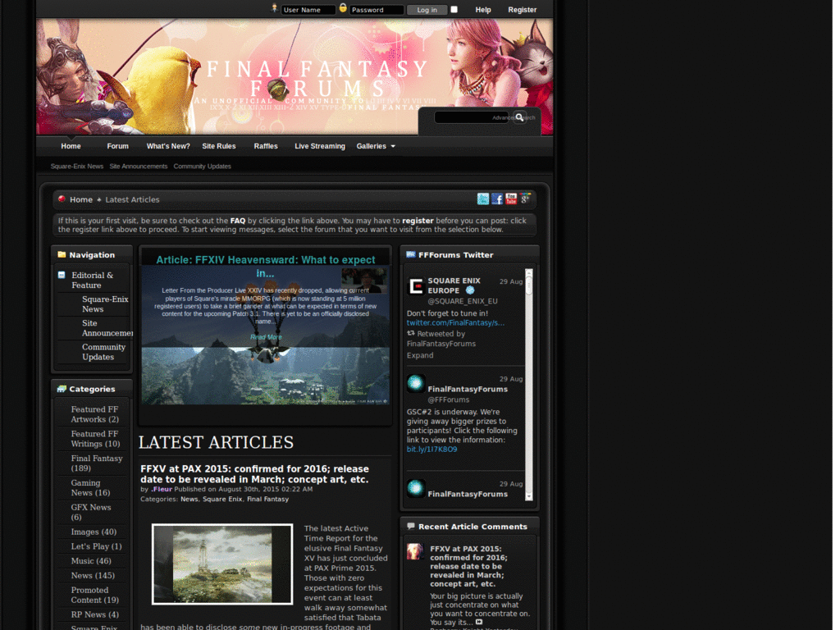Open the Facebook social icon

coord(497,199)
